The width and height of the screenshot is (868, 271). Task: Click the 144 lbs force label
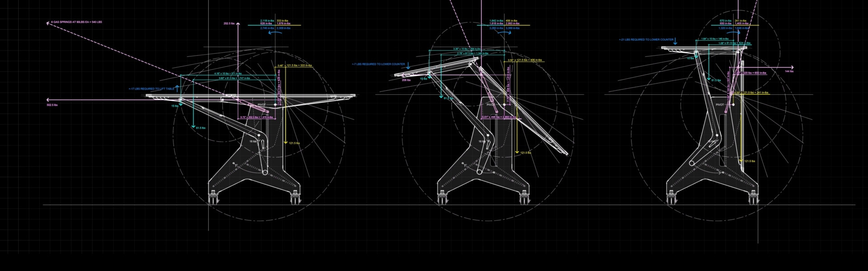[789, 71]
